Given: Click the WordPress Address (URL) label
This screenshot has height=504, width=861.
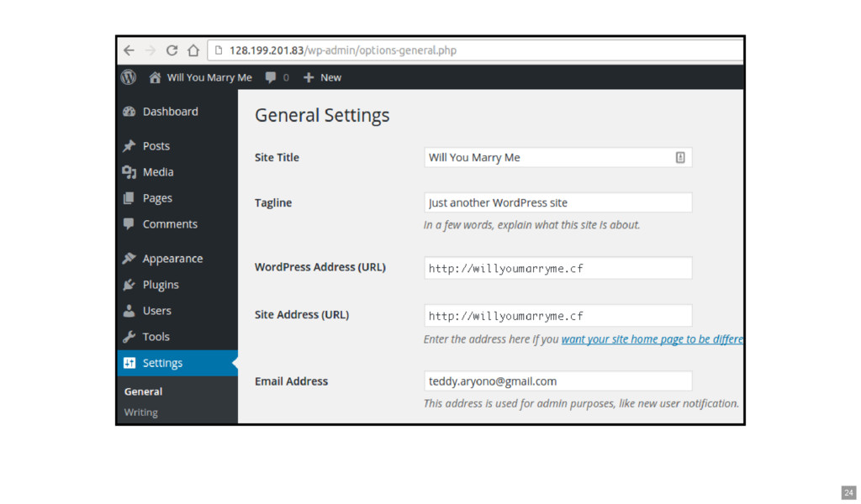Looking at the screenshot, I should point(320,267).
